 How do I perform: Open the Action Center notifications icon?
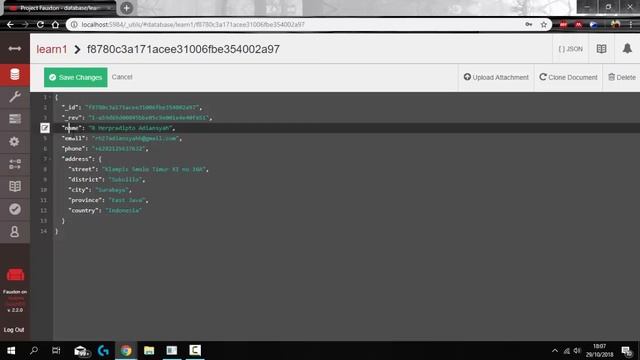click(x=627, y=351)
